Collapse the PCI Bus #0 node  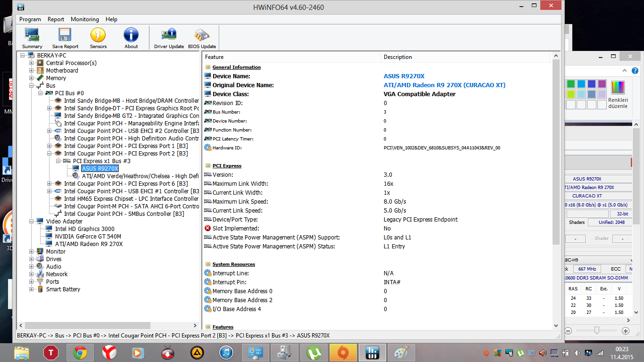tap(41, 93)
